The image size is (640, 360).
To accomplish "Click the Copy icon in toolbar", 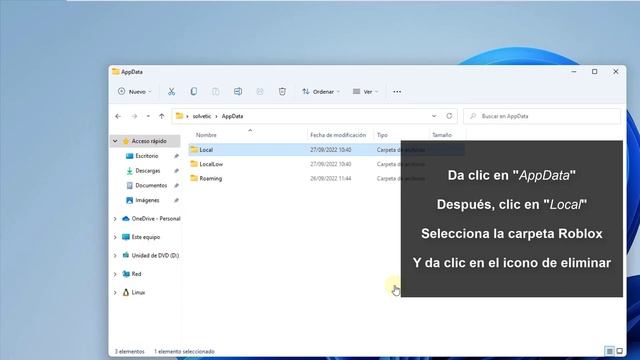I will tap(193, 91).
